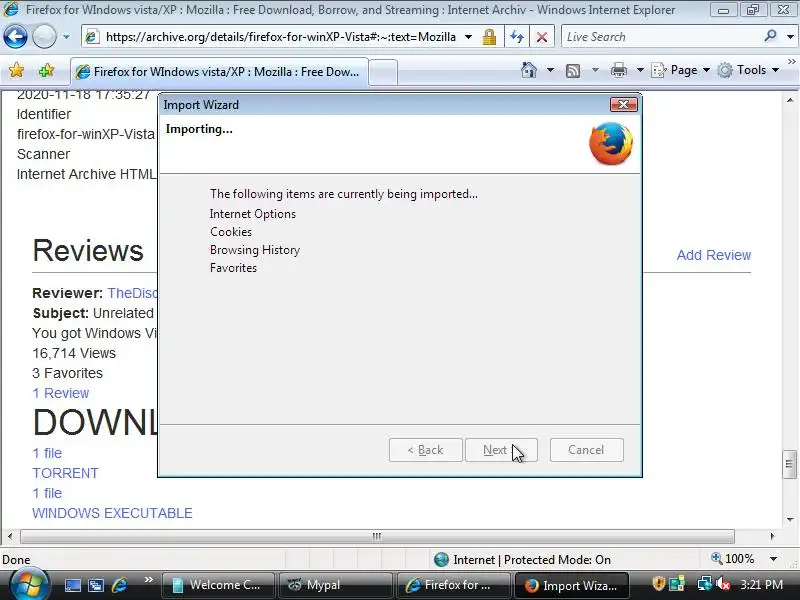This screenshot has width=800, height=600.
Task: Click the horizontal scrollbar left arrow
Action: click(x=10, y=536)
